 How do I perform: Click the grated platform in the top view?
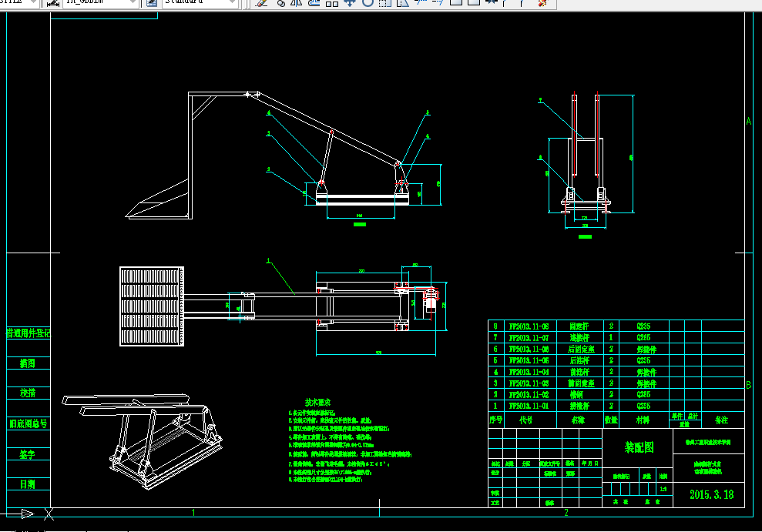click(x=152, y=306)
